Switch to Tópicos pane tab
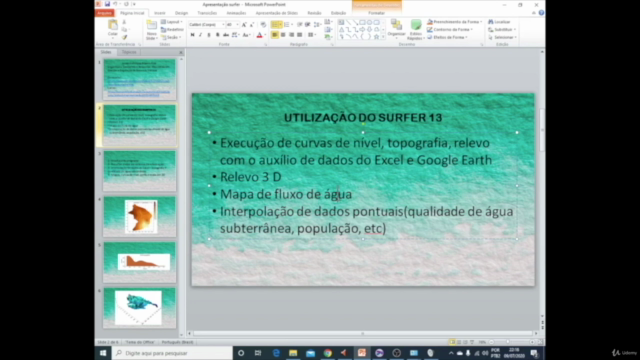The image size is (640, 360). point(129,52)
